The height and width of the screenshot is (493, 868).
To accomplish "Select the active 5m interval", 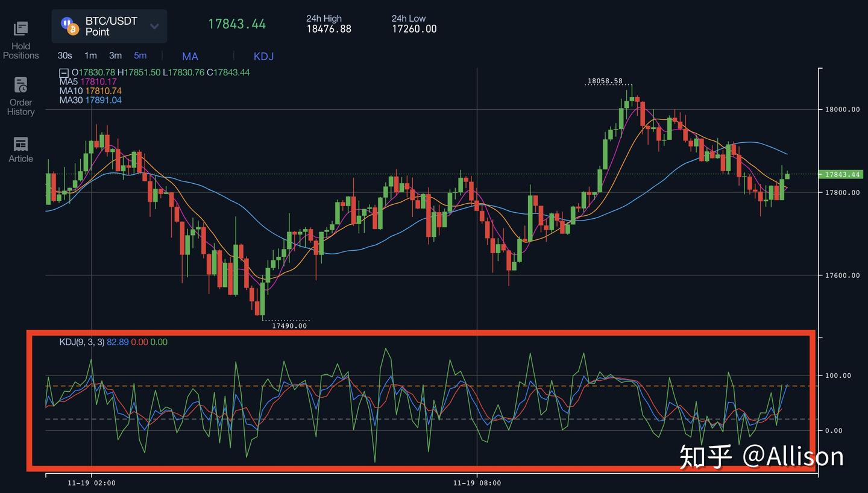I will coord(140,55).
